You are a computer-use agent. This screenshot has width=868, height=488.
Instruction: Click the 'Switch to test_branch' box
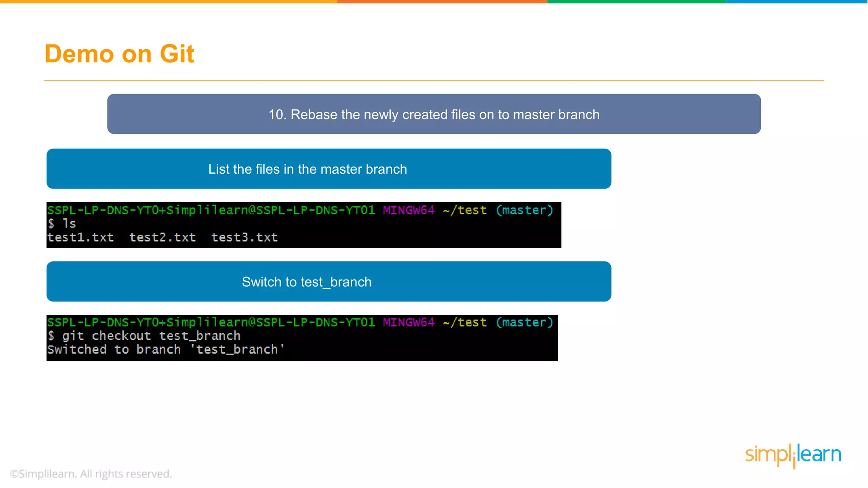[329, 281]
